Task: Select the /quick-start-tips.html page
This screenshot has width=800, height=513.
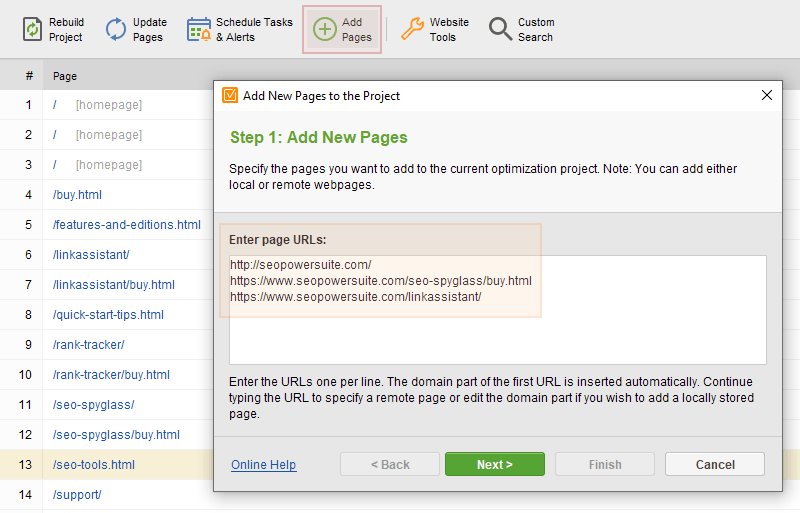Action: pos(108,314)
